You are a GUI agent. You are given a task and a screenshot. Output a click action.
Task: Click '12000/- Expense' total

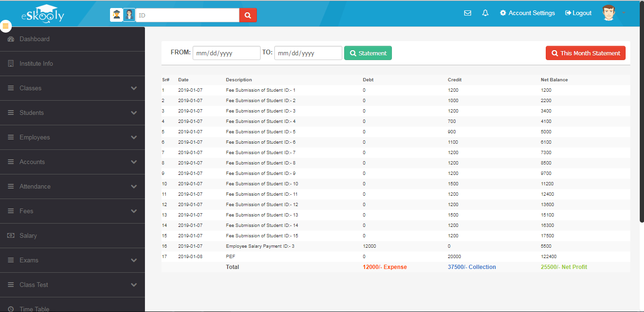click(x=385, y=267)
